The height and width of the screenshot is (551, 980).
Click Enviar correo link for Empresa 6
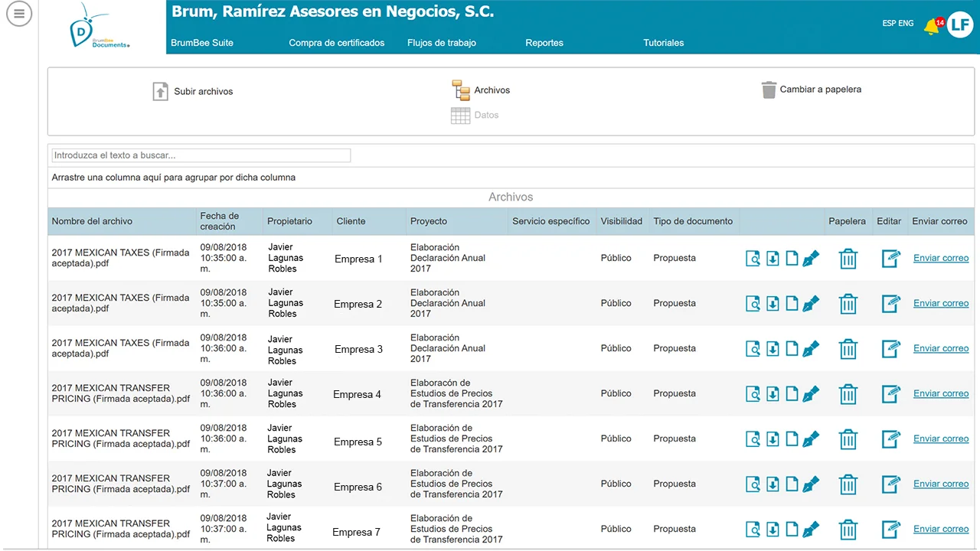click(941, 484)
